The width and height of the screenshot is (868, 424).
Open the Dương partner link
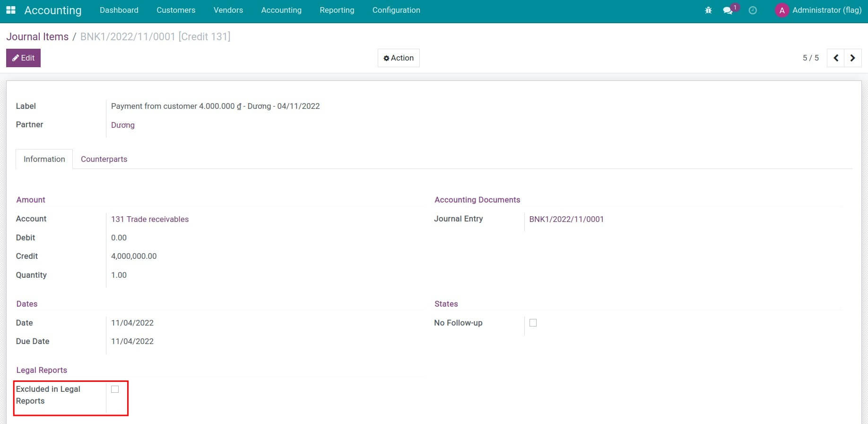click(123, 125)
